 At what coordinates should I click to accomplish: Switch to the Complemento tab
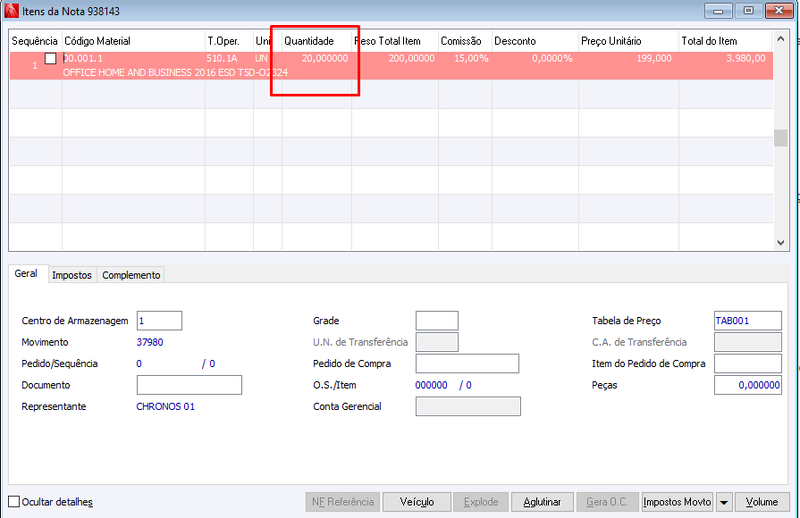tap(131, 275)
